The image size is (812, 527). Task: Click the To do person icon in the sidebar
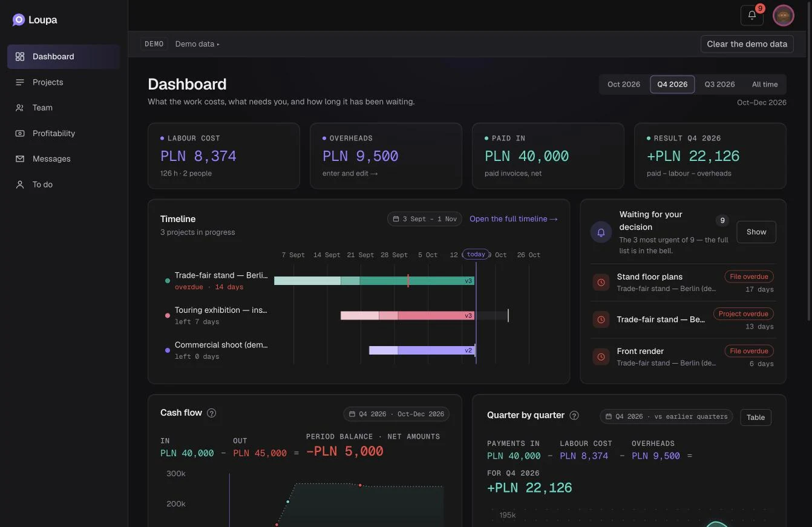tap(20, 185)
